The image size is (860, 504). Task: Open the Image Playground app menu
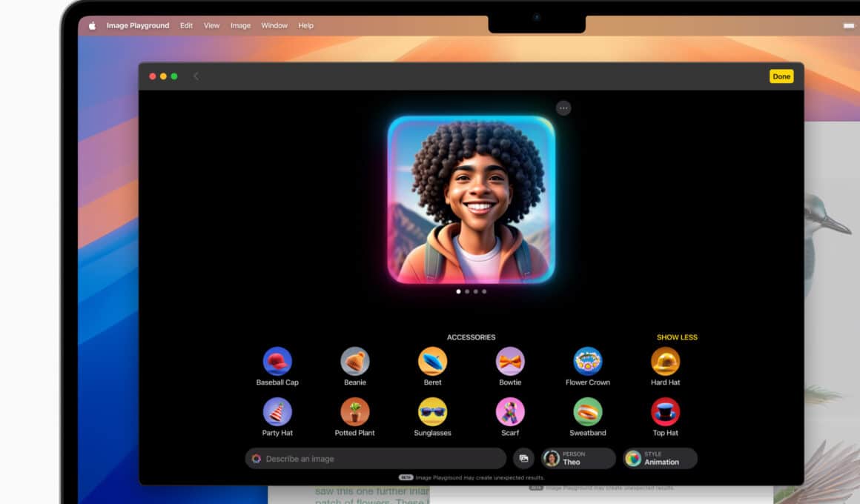(138, 26)
